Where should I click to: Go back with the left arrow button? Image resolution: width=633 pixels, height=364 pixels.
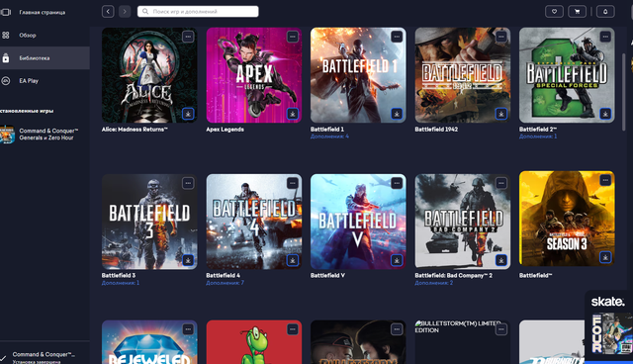click(108, 12)
